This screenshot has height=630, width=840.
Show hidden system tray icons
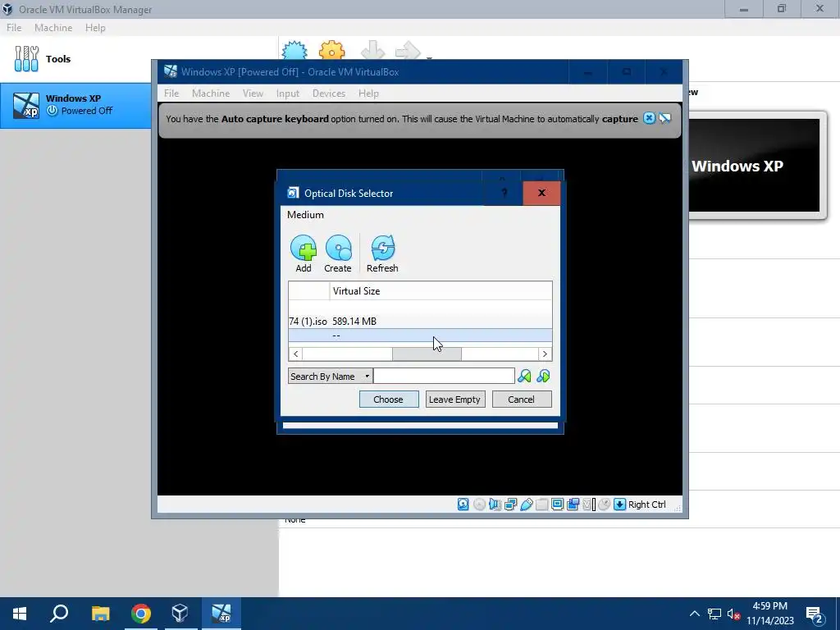click(694, 614)
